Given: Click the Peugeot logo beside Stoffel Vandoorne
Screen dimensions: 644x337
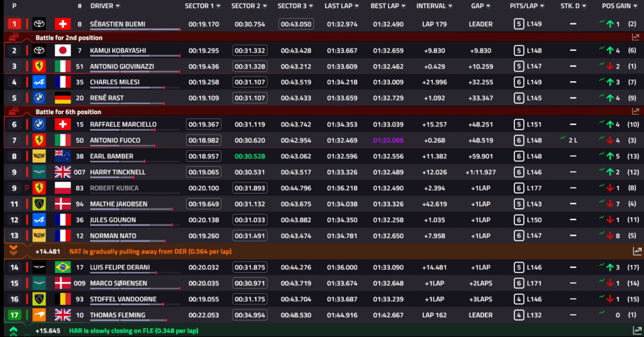Looking at the screenshot, I should 39,299.
